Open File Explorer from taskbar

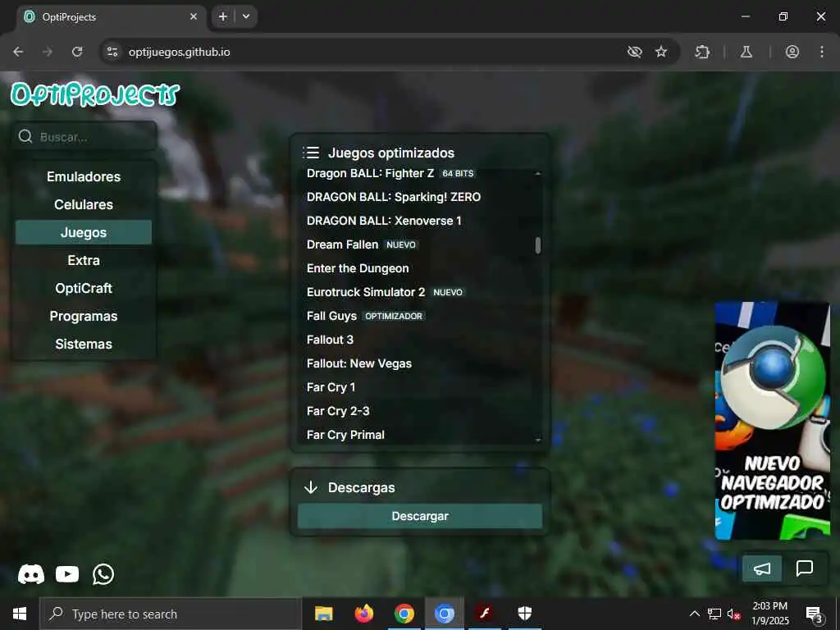click(323, 614)
